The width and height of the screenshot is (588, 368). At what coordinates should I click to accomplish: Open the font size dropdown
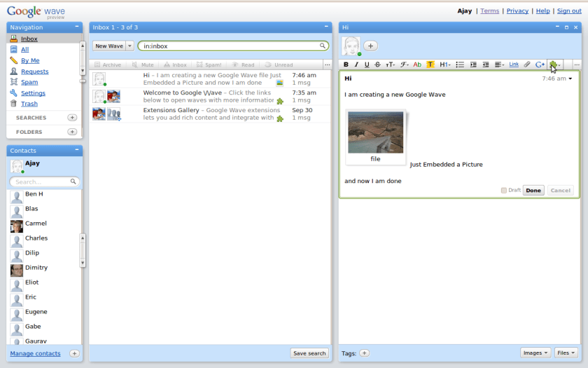click(391, 64)
